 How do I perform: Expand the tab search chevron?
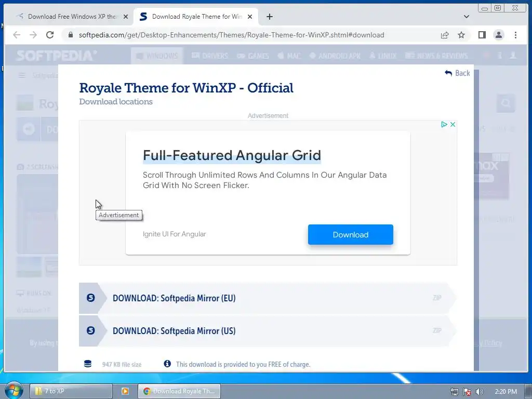point(467,17)
